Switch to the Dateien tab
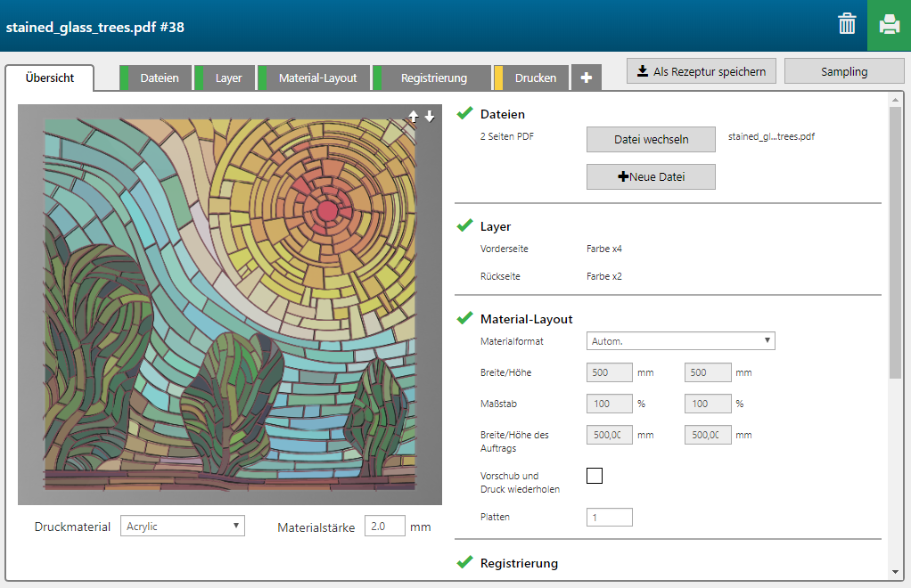The height and width of the screenshot is (588, 911). click(x=160, y=78)
